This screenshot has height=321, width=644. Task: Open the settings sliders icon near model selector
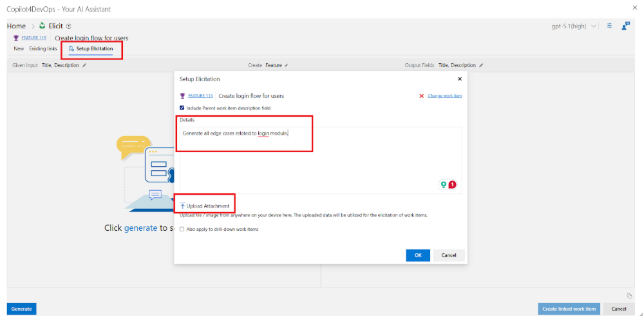click(x=609, y=26)
